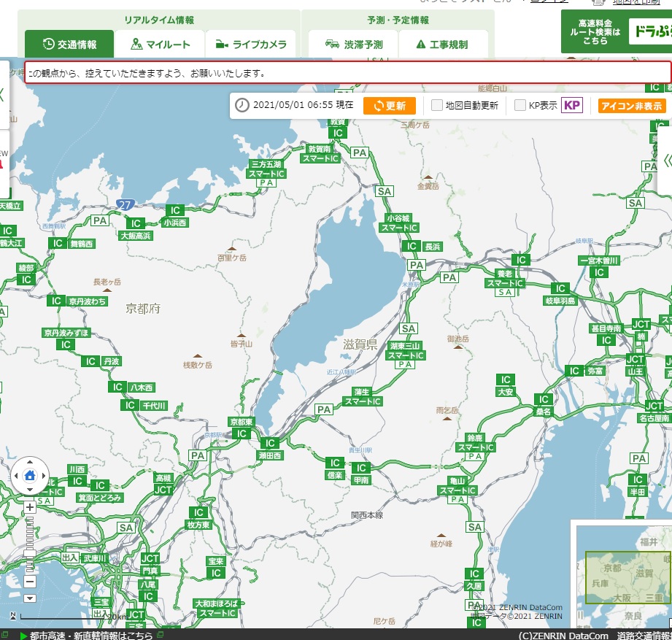Collapse zoom control with the down-arrow button
Image resolution: width=672 pixels, height=640 pixels.
pyautogui.click(x=29, y=598)
